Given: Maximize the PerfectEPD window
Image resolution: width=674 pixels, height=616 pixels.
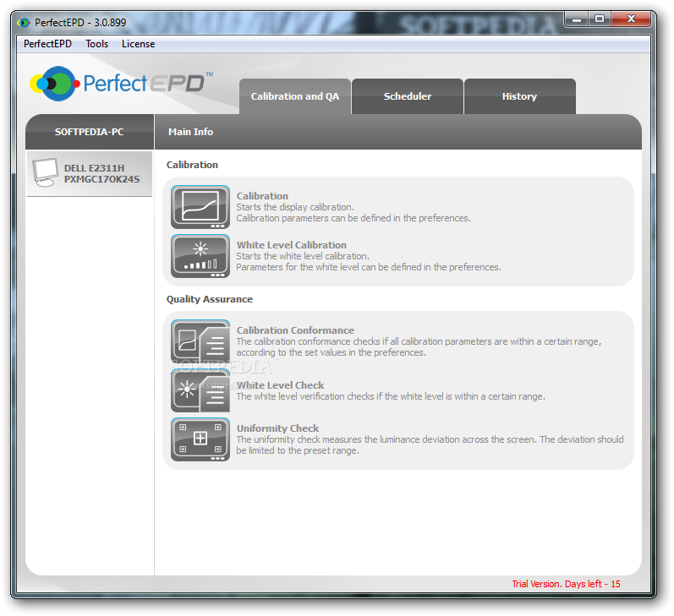Looking at the screenshot, I should coord(600,19).
